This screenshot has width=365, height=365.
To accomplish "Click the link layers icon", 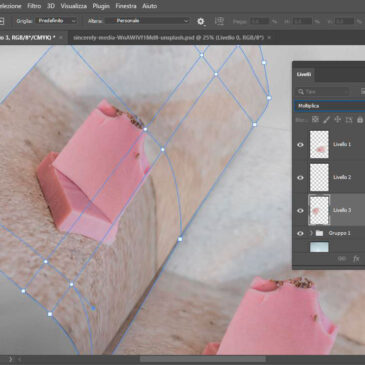I will pos(342,259).
